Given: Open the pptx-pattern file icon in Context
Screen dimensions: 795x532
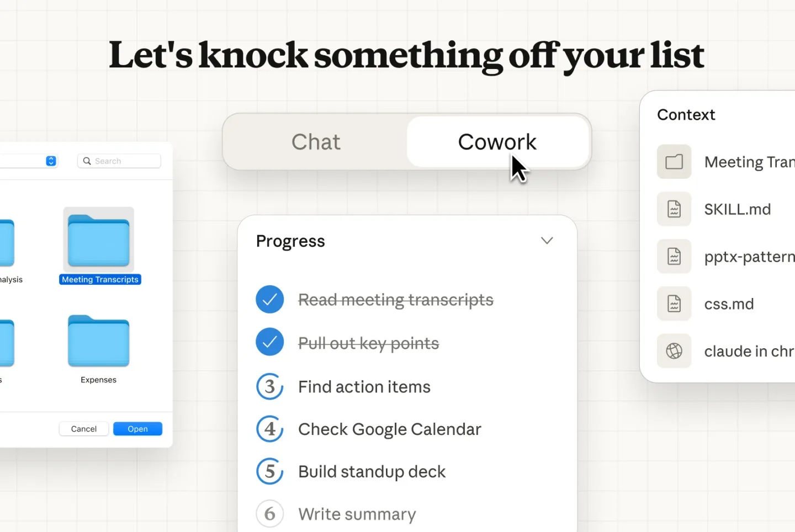Looking at the screenshot, I should pos(674,256).
